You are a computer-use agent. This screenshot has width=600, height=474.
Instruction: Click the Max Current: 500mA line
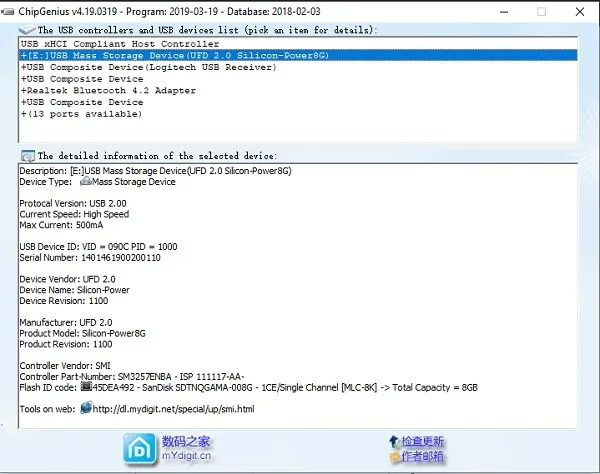coord(61,225)
